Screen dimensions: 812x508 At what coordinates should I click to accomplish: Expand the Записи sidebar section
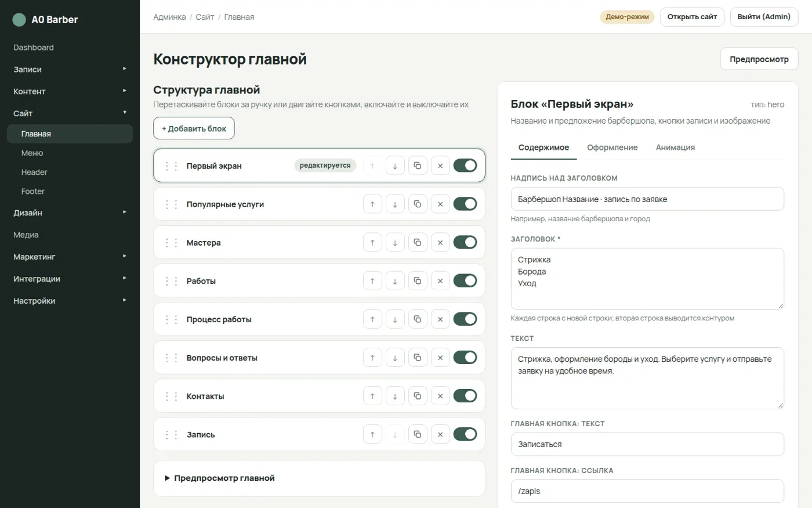70,69
